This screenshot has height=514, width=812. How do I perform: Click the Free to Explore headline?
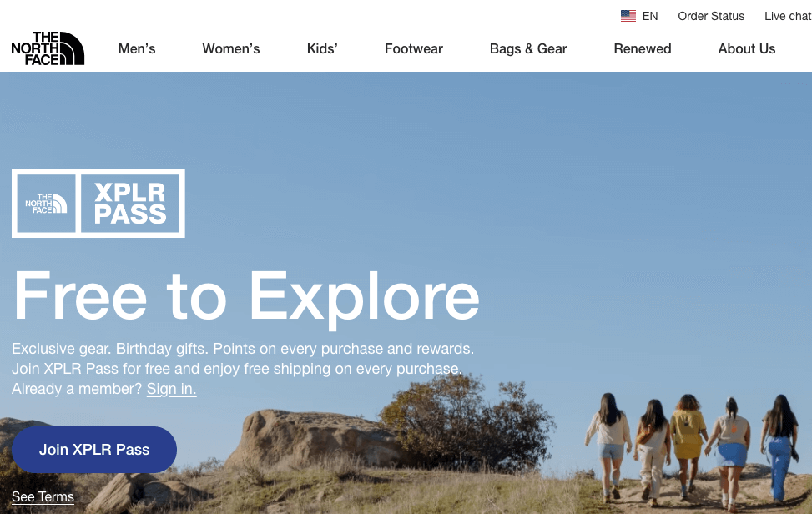(x=246, y=297)
